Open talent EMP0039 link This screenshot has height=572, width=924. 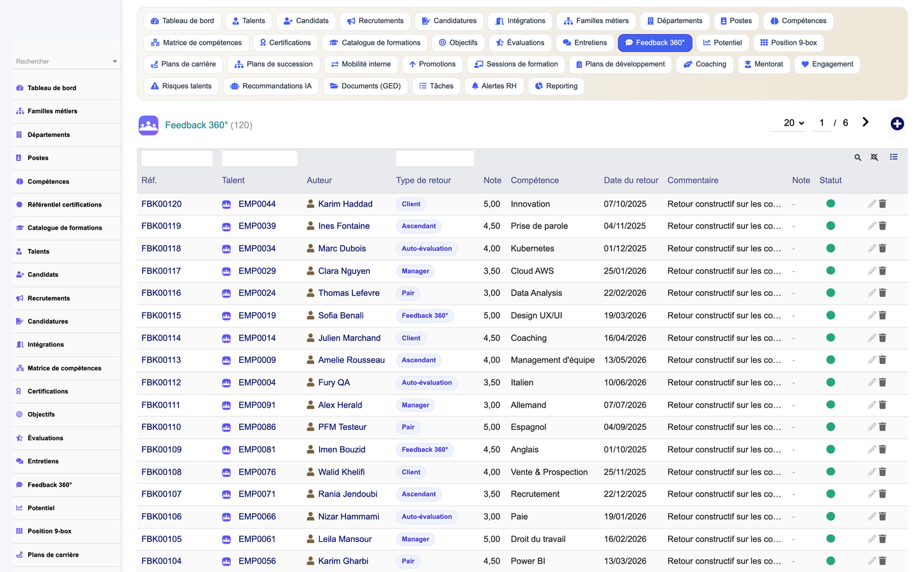click(257, 226)
